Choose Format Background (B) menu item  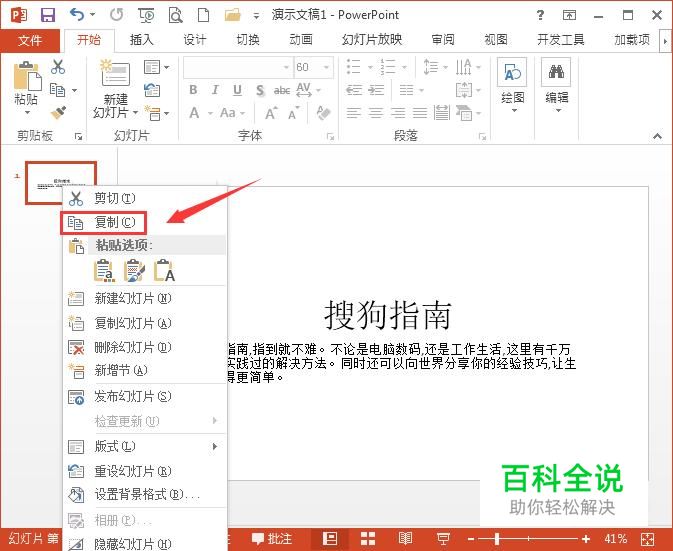tap(144, 495)
